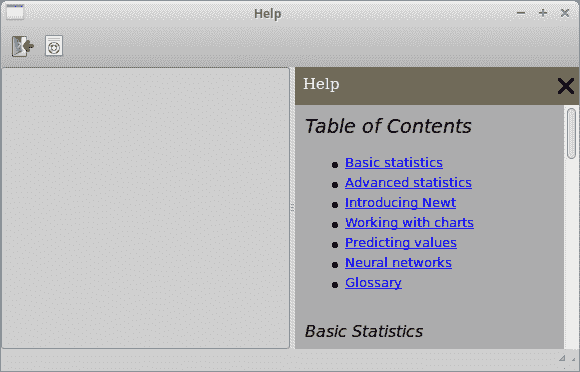Open the Neural networks help topic

[398, 263]
